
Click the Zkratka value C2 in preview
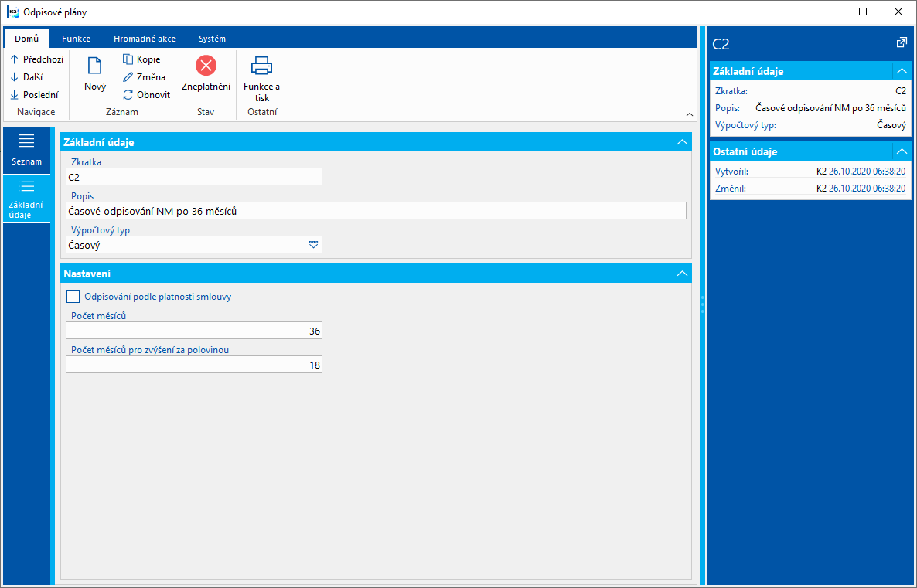point(901,90)
